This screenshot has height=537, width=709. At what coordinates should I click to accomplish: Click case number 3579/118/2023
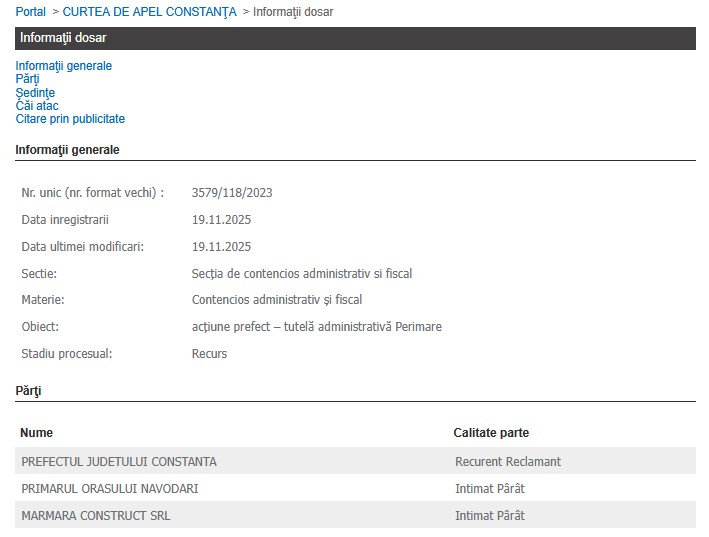tap(231, 193)
